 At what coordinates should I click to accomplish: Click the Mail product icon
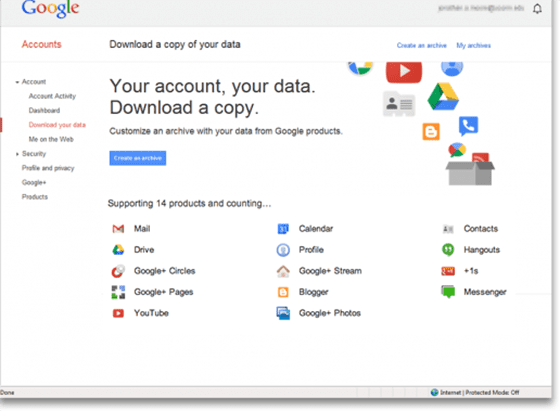tap(118, 229)
